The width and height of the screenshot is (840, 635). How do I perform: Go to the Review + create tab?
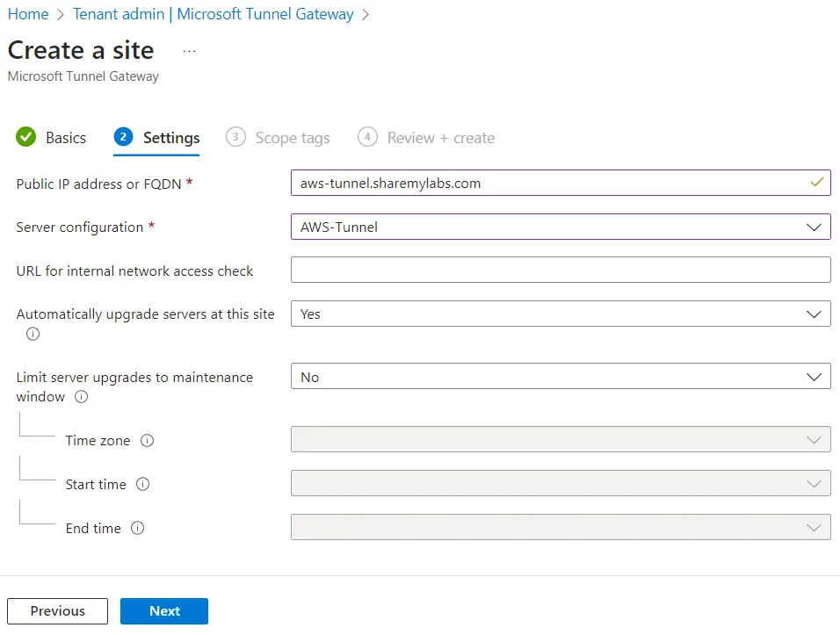[440, 138]
